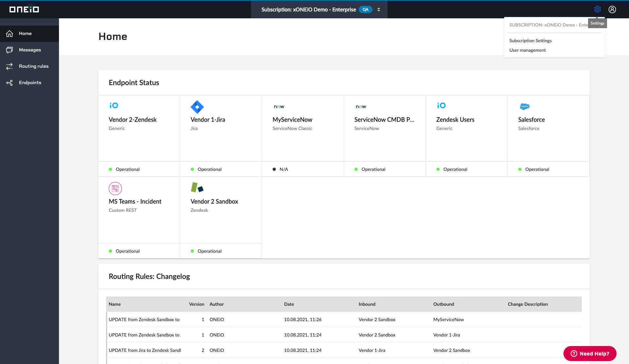629x364 pixels.
Task: Click the Author column header
Action: (217, 304)
